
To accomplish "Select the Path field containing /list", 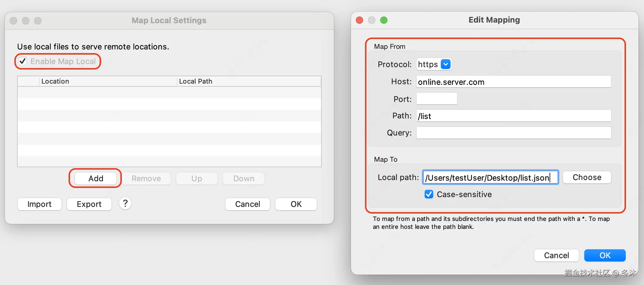I will [x=514, y=116].
